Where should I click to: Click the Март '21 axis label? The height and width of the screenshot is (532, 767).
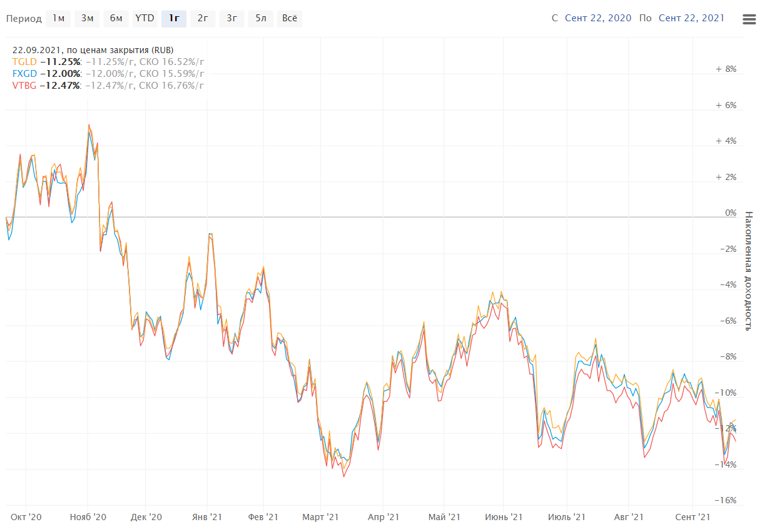pos(320,517)
